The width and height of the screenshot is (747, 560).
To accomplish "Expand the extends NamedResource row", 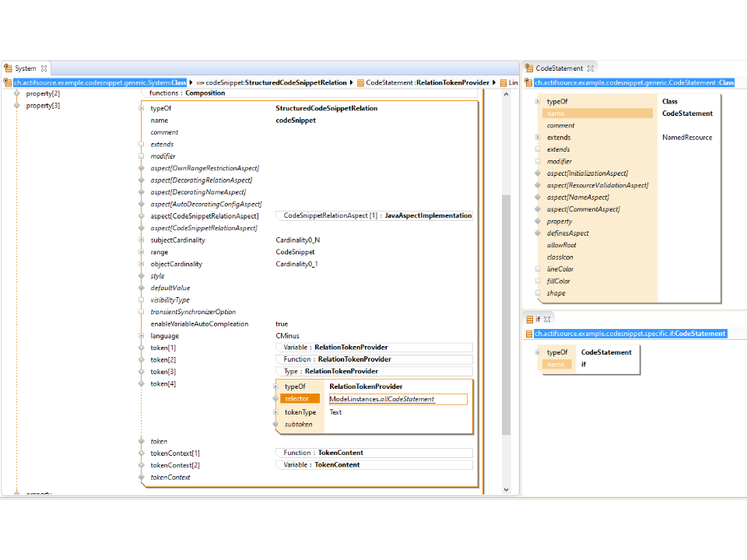I will pyautogui.click(x=537, y=138).
